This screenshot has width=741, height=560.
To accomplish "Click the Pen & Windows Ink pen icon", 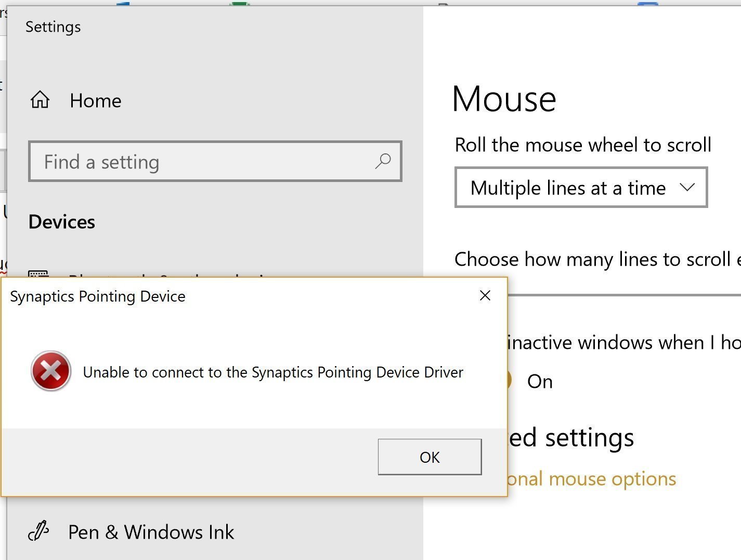I will 38,531.
